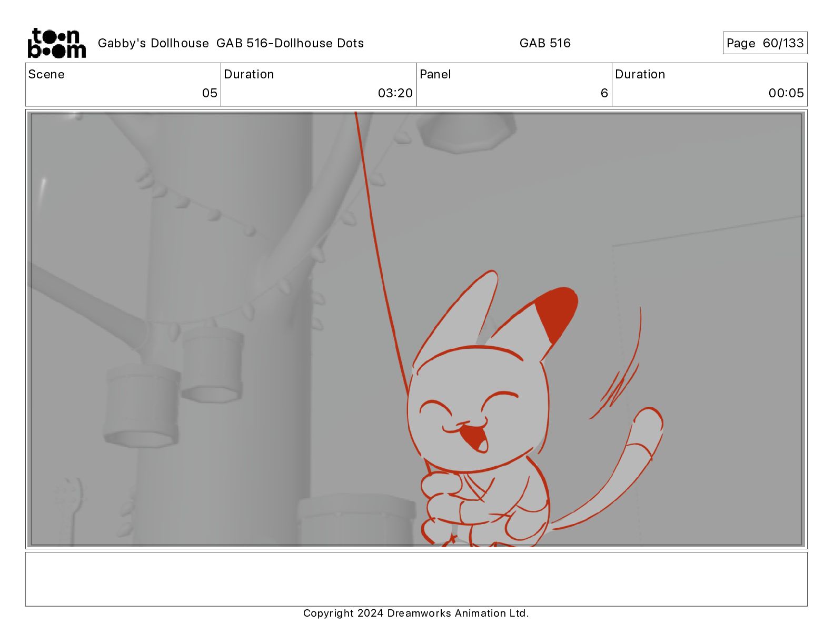Click the panel number '6'
This screenshot has height=644, width=834.
604,93
